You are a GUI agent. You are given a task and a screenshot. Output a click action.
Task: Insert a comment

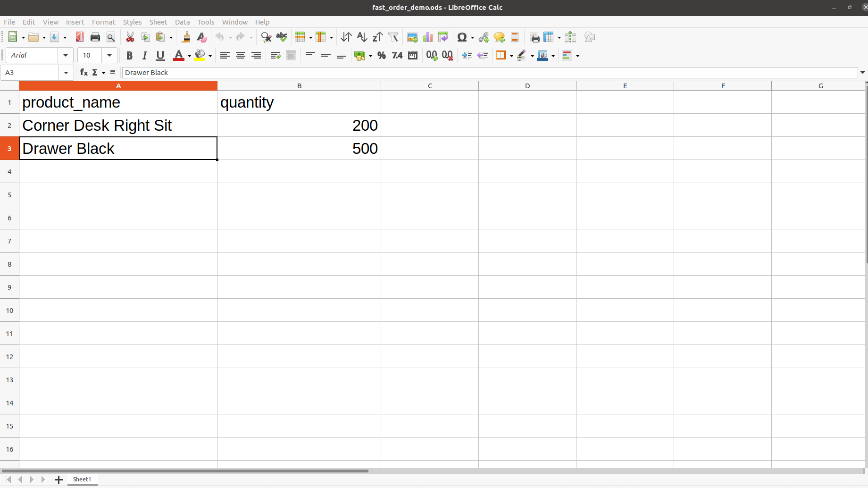click(x=499, y=37)
